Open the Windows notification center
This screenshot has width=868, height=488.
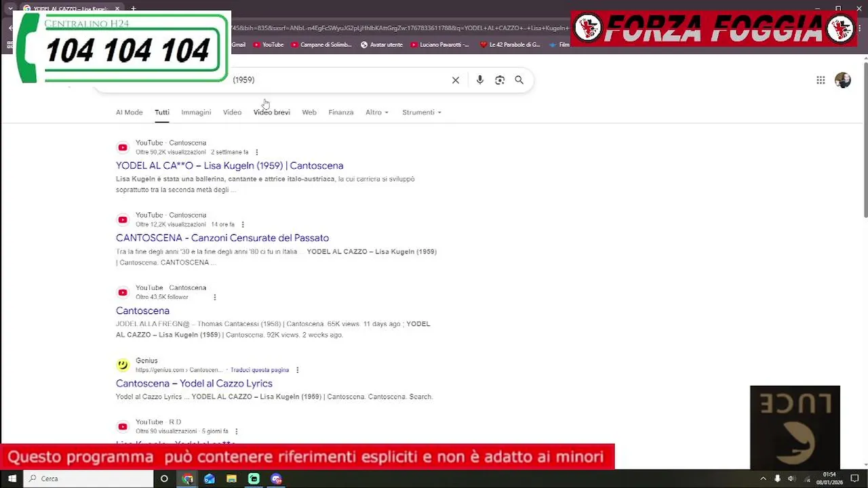(855, 479)
